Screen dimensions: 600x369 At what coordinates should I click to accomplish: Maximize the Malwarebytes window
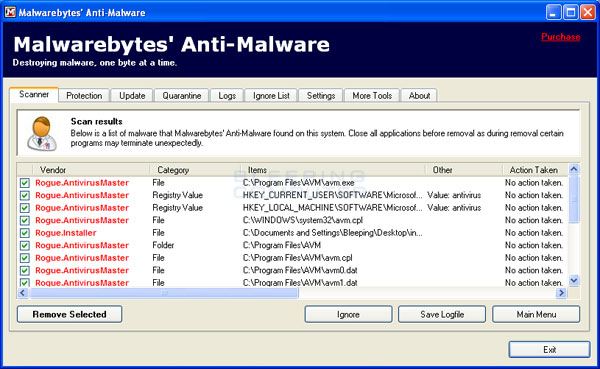(571, 12)
